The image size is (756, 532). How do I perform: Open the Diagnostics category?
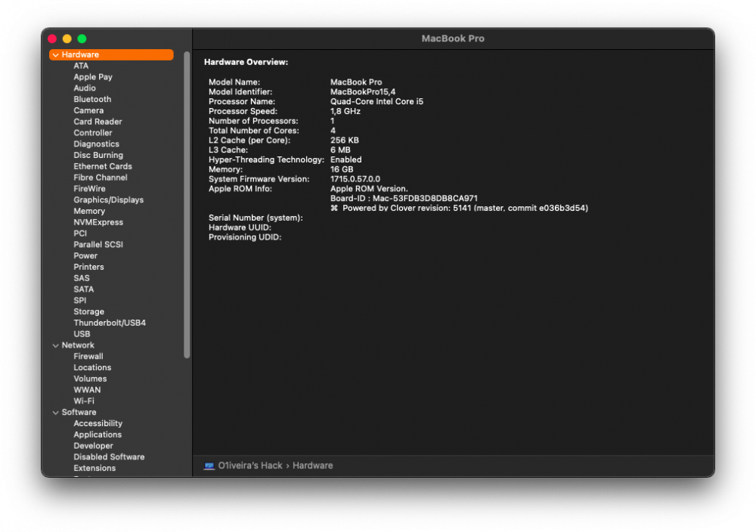[96, 144]
